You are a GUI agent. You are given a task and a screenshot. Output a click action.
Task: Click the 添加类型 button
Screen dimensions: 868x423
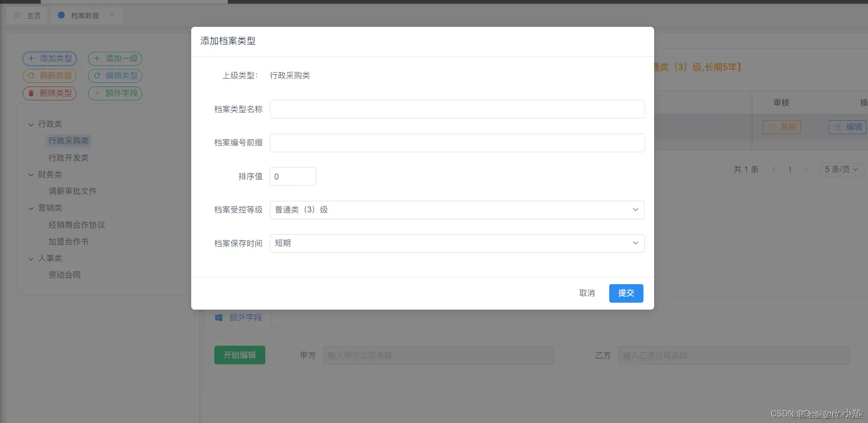(x=50, y=59)
